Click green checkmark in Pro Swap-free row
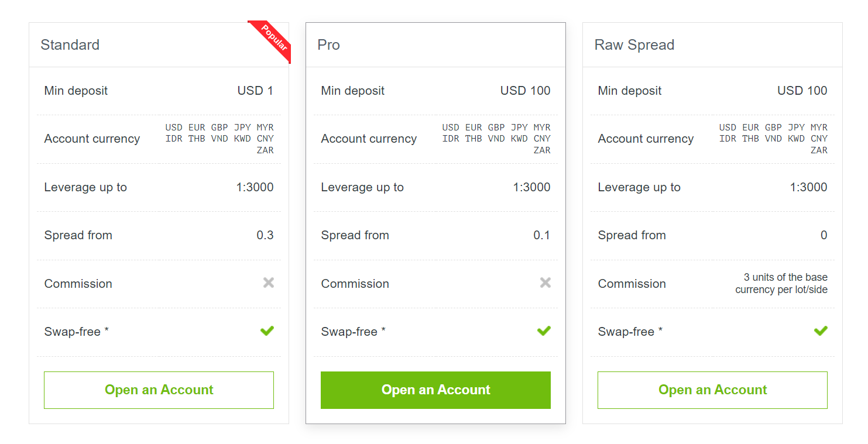The image size is (868, 444). (544, 331)
